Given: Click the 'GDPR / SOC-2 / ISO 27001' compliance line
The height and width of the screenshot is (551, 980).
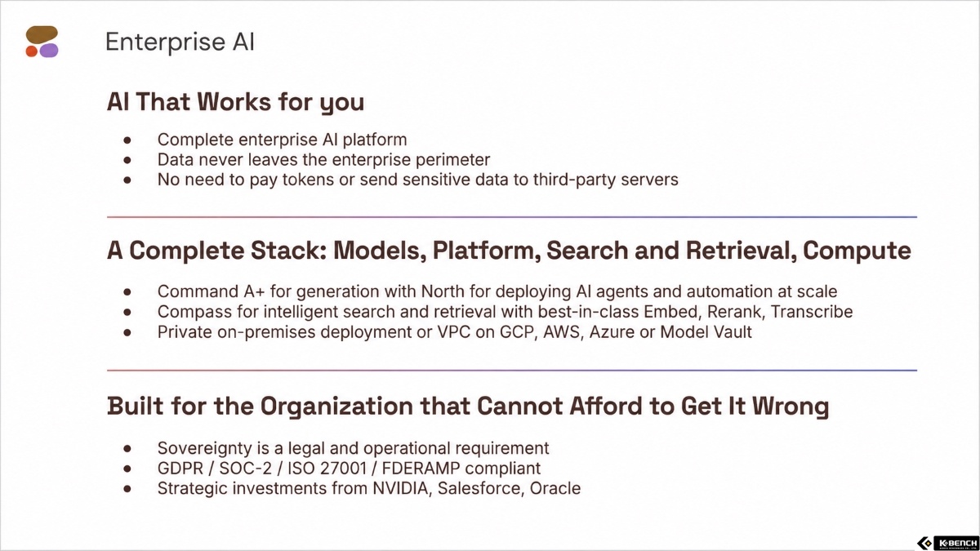Looking at the screenshot, I should (349, 469).
